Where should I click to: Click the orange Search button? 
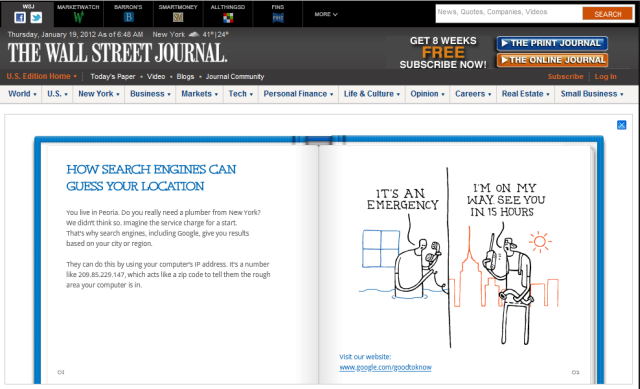coord(607,14)
